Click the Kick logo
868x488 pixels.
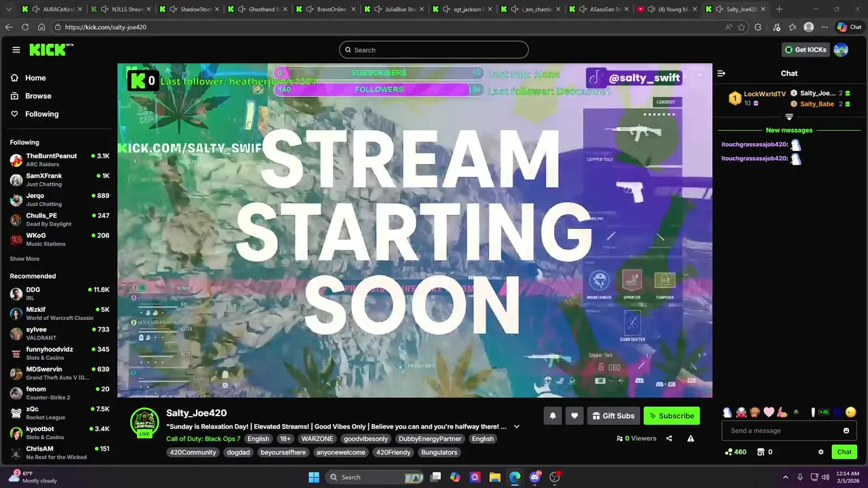[x=51, y=49]
